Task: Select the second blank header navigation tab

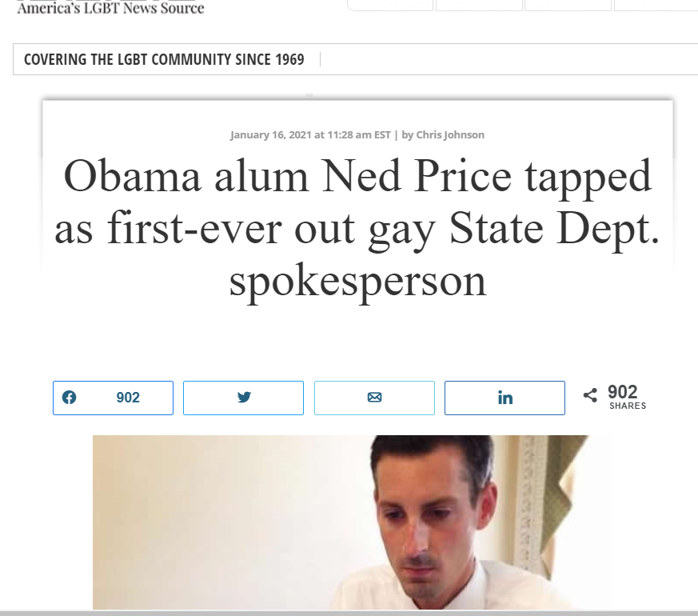Action: click(x=479, y=6)
